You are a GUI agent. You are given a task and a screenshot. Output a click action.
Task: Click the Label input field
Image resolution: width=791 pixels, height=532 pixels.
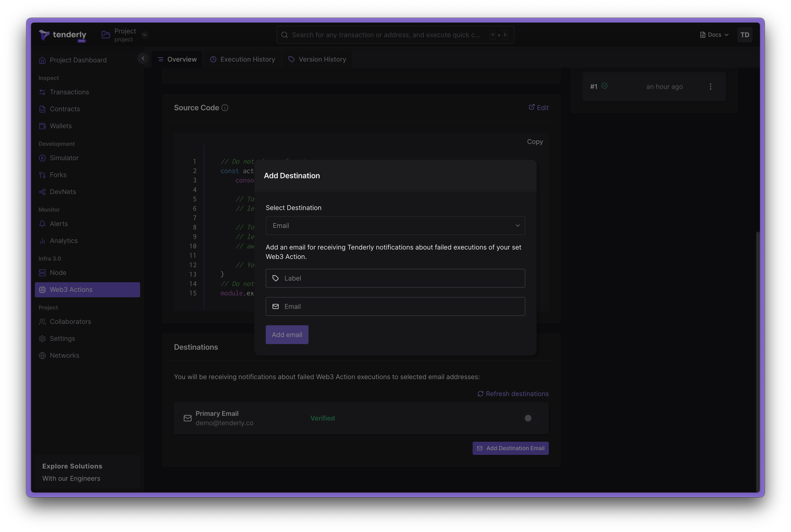[395, 278]
